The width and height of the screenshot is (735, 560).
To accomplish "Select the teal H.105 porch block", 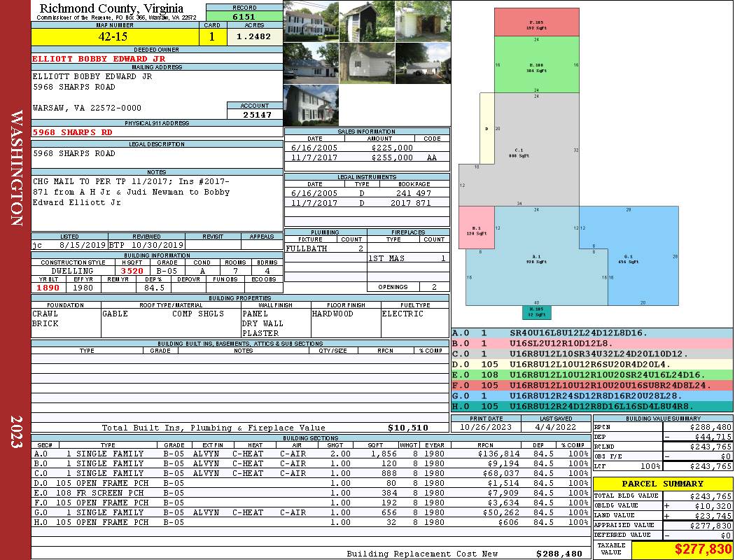I will [537, 312].
